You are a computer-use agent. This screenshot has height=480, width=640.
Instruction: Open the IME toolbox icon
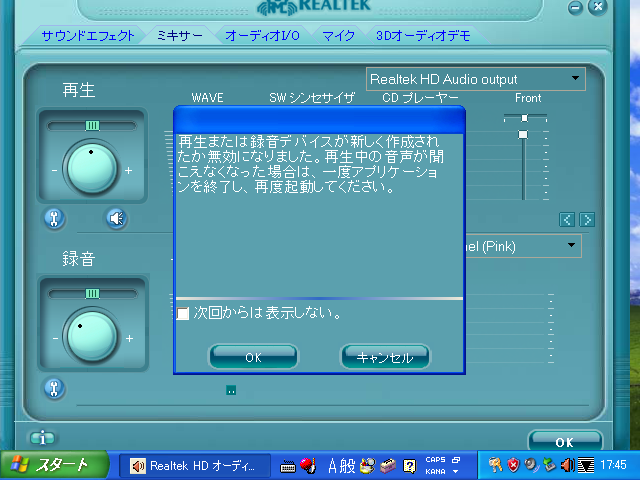point(388,466)
